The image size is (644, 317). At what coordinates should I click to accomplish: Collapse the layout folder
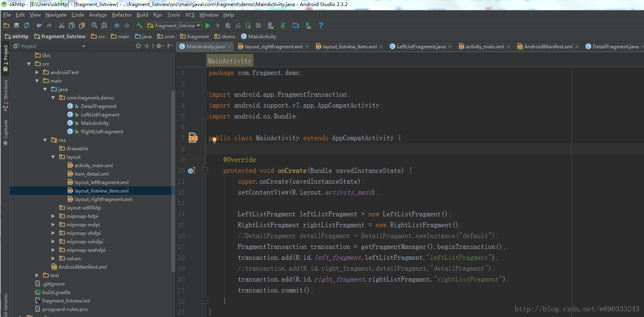coord(53,157)
